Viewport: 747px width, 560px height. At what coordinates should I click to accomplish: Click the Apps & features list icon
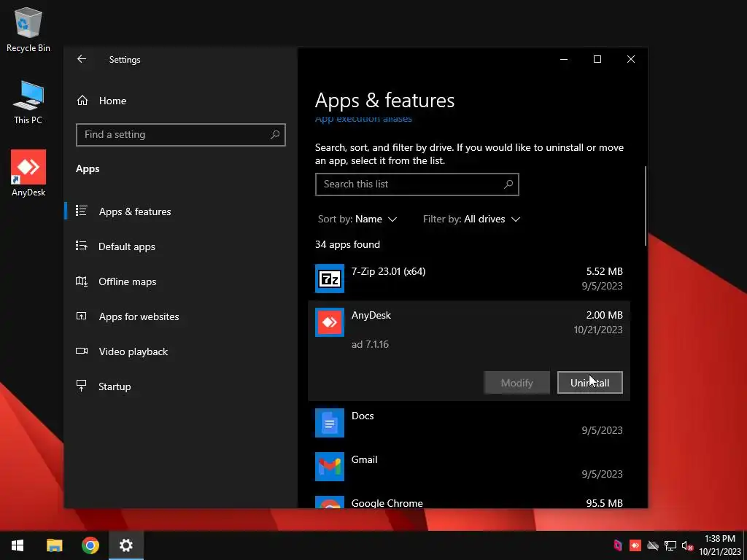coord(82,211)
